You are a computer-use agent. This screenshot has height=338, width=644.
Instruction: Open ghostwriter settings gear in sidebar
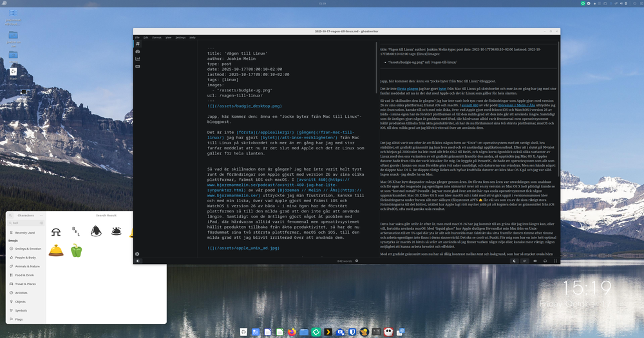point(137,254)
